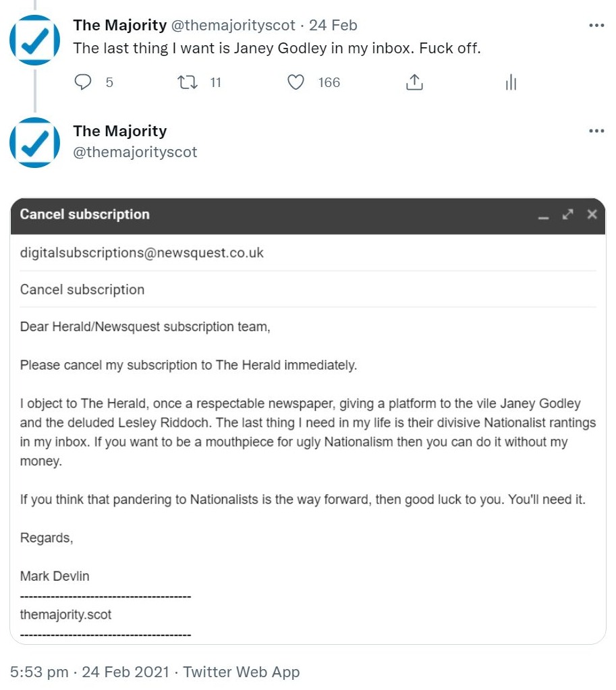Image resolution: width=616 pixels, height=690 pixels.
Task: Open more options on the first tweet
Action: (x=596, y=26)
